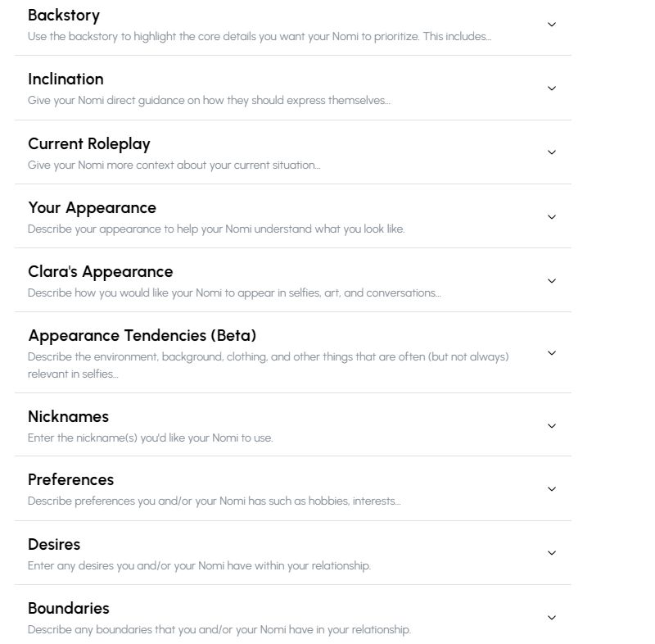Expand the Inclination section chevron
Viewport: 655px width, 644px height.
(x=551, y=88)
